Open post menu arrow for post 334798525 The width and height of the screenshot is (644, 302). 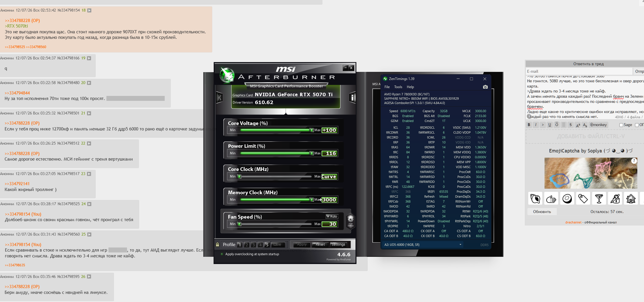coord(90,204)
